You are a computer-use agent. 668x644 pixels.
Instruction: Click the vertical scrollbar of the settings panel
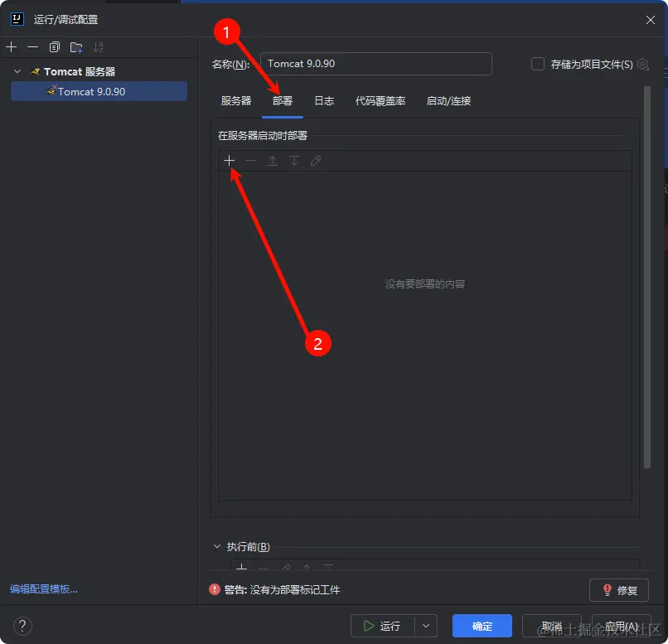coord(647,277)
